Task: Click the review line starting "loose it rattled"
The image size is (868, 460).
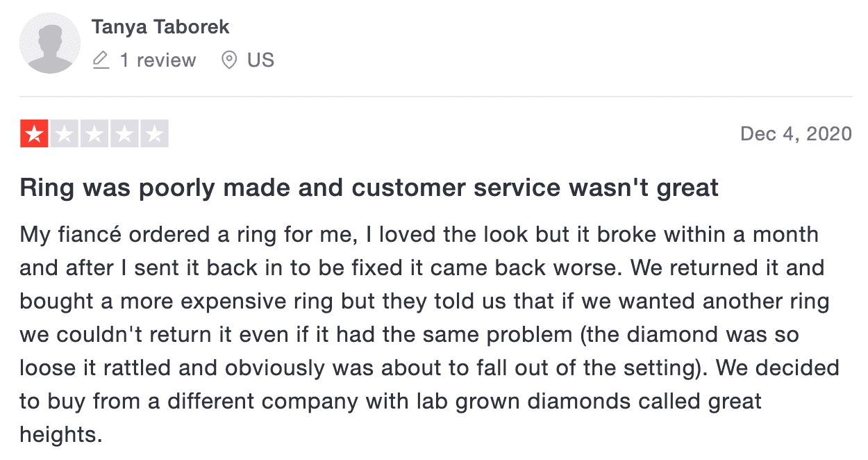Action: click(429, 368)
